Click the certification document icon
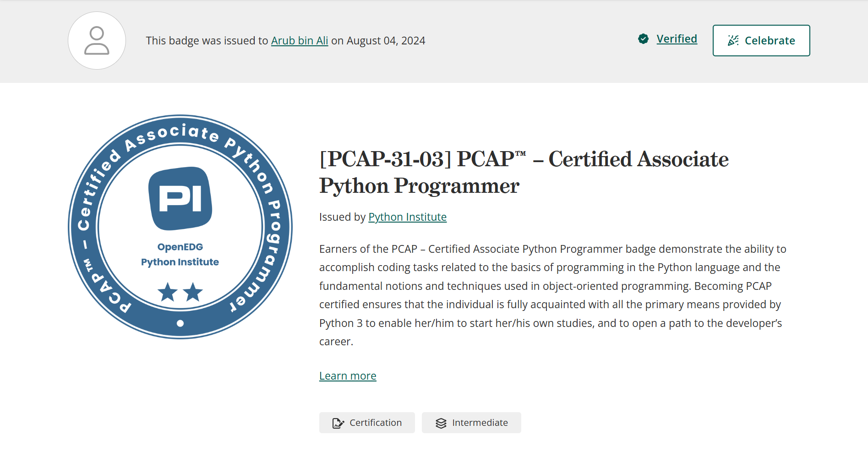 (x=338, y=423)
